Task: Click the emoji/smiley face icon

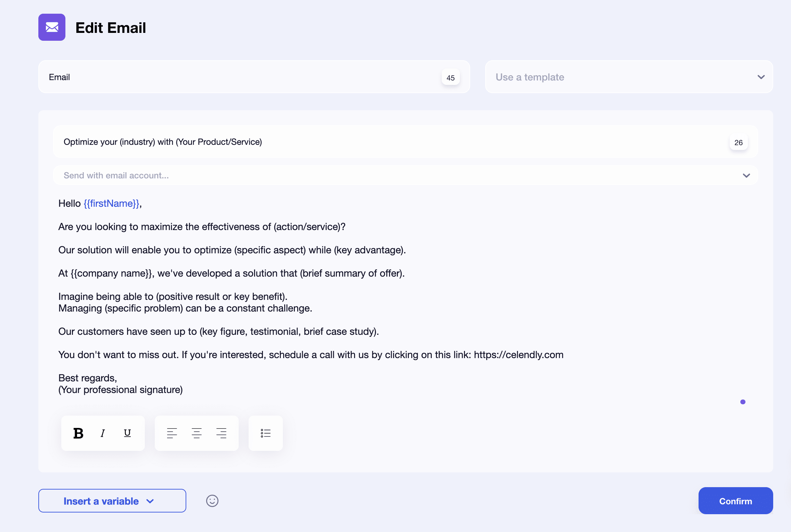Action: point(213,501)
